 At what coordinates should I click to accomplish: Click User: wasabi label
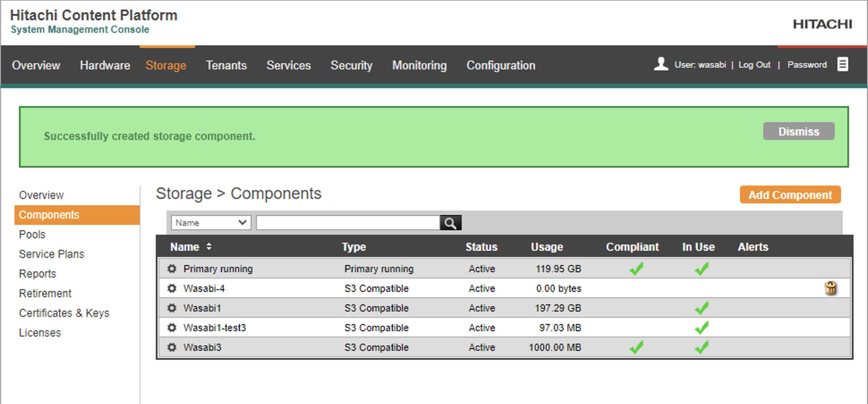click(x=700, y=65)
